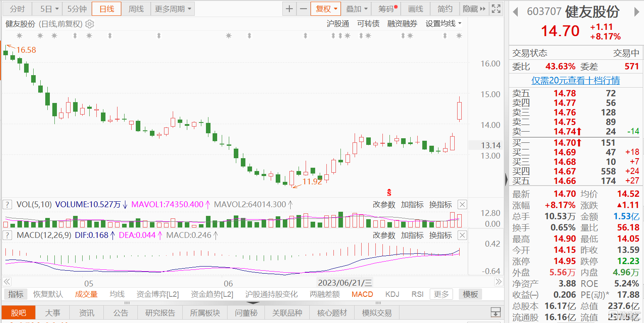
Task: Zoom out the chart with the minus icon
Action: (x=304, y=9)
